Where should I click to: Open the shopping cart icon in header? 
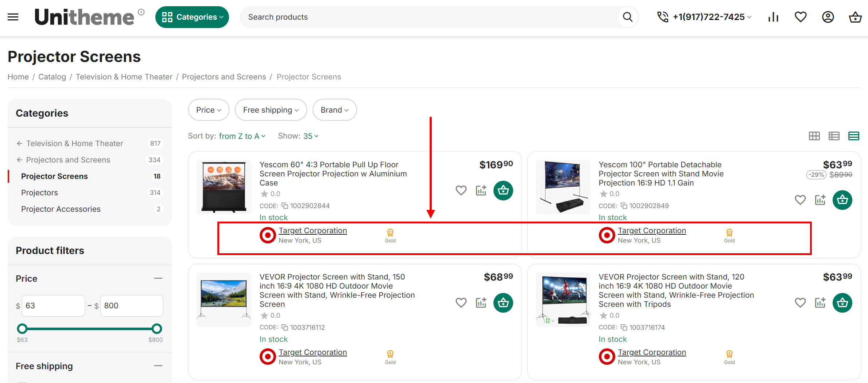pos(855,17)
